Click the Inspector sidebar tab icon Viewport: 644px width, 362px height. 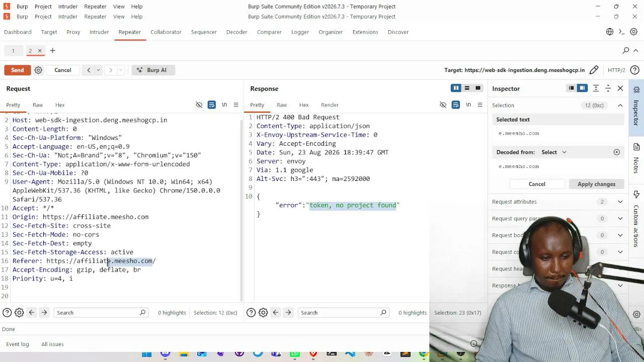click(636, 89)
